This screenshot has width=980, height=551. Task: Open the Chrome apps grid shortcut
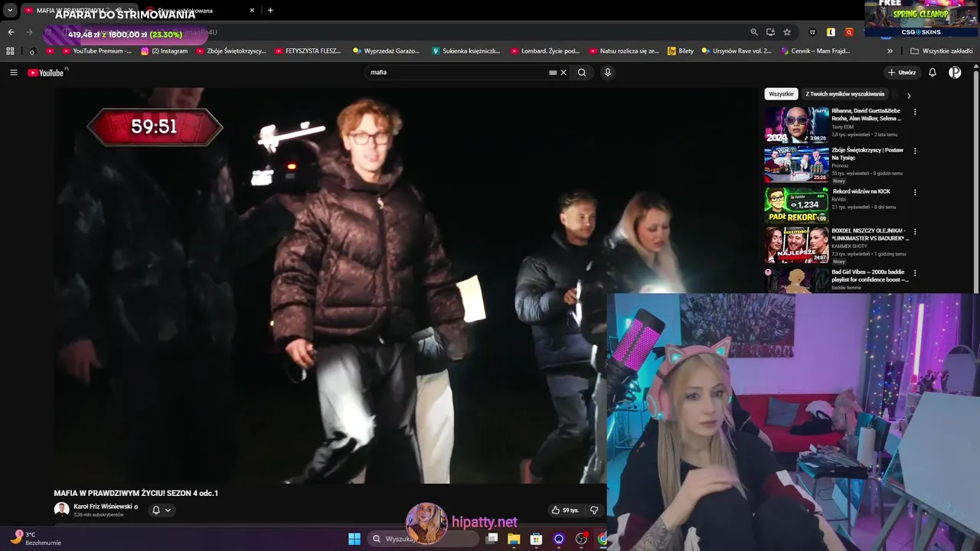tap(10, 51)
